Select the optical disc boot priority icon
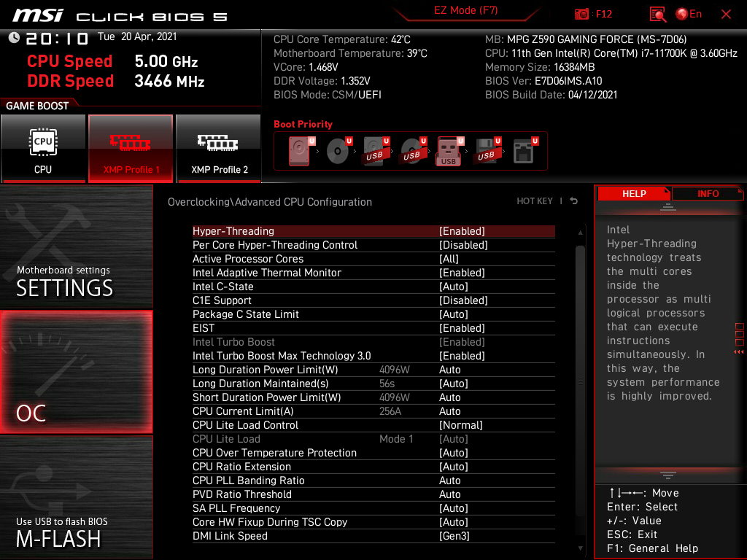Viewport: 747px width, 560px height. click(338, 151)
